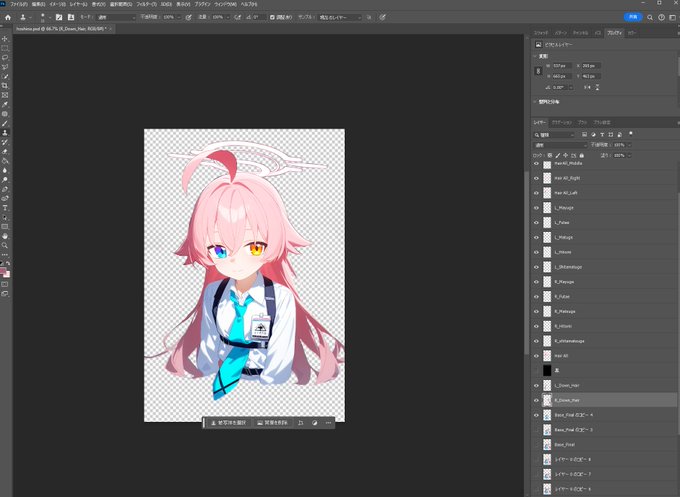
Task: Hide the L_Down_Hair layer
Action: point(536,386)
